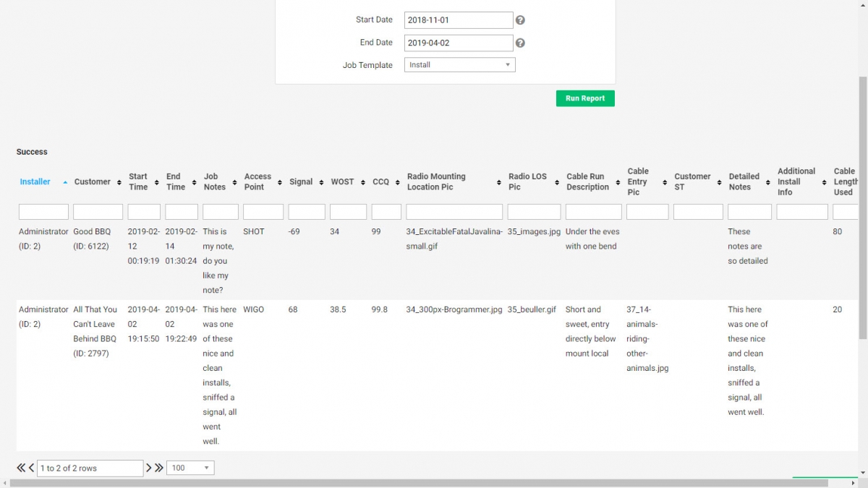868x488 pixels.
Task: Sort by Cable Entry Pic arrows
Action: (x=665, y=182)
